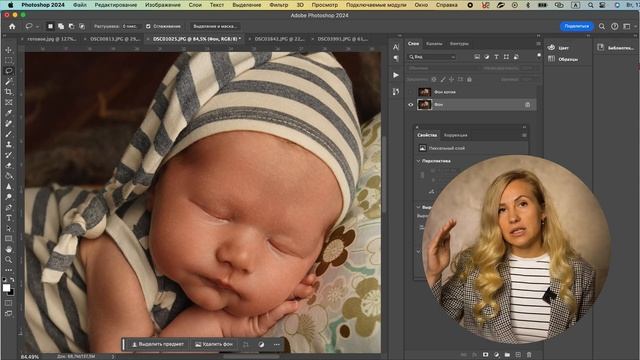Select the Clone Stamp tool
The width and height of the screenshot is (640, 360).
click(x=9, y=144)
